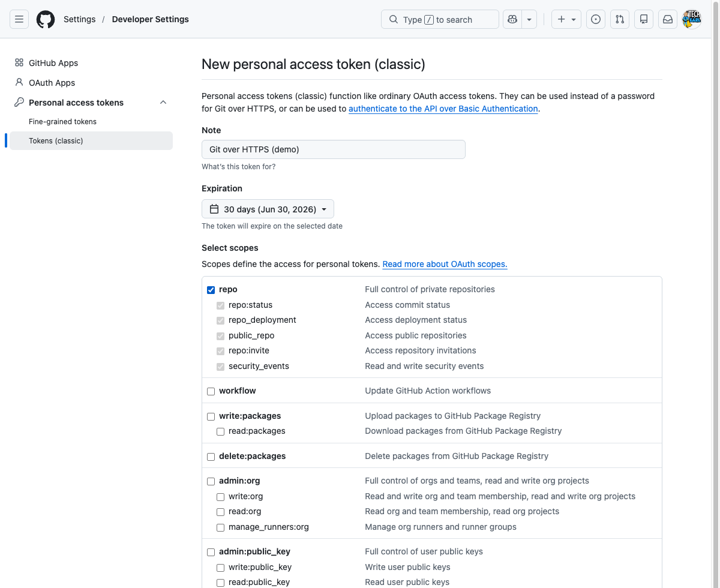The image size is (720, 588).
Task: Toggle the security_events checkbox
Action: (x=220, y=367)
